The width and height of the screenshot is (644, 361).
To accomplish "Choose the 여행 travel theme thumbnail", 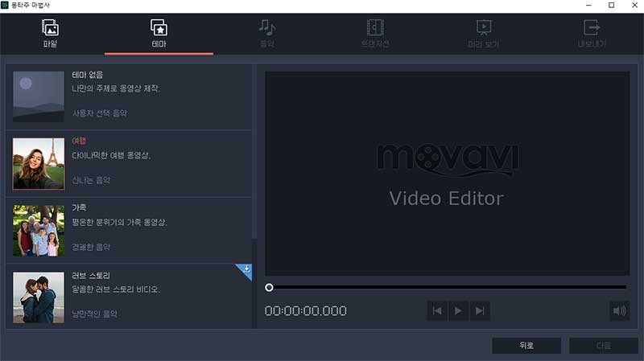I will 39,164.
